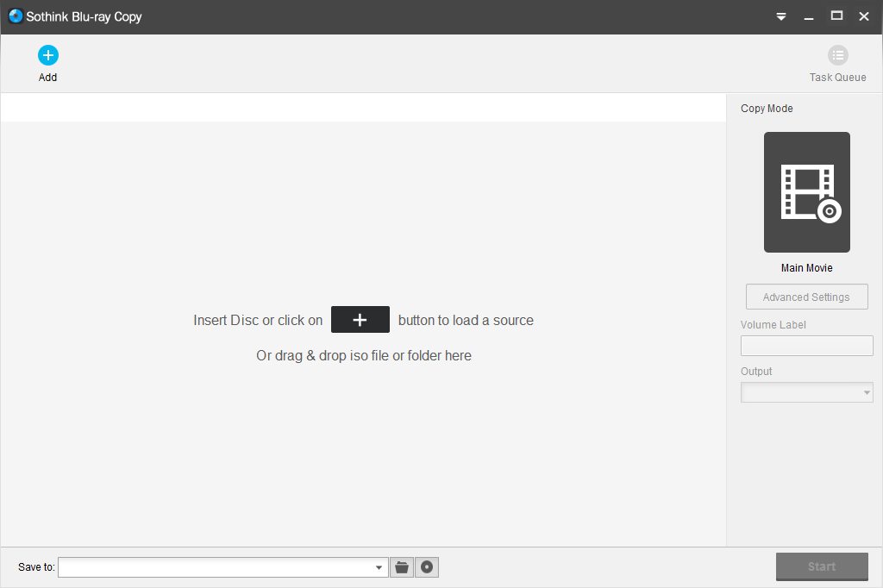Expand the Output dropdown
The image size is (883, 588).
coord(867,393)
